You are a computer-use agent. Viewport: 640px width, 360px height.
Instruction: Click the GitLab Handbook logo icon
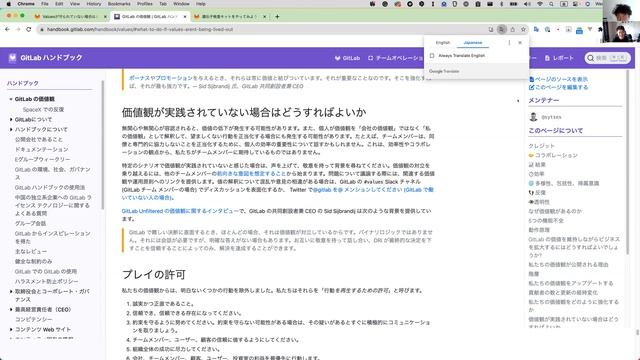click(x=13, y=58)
